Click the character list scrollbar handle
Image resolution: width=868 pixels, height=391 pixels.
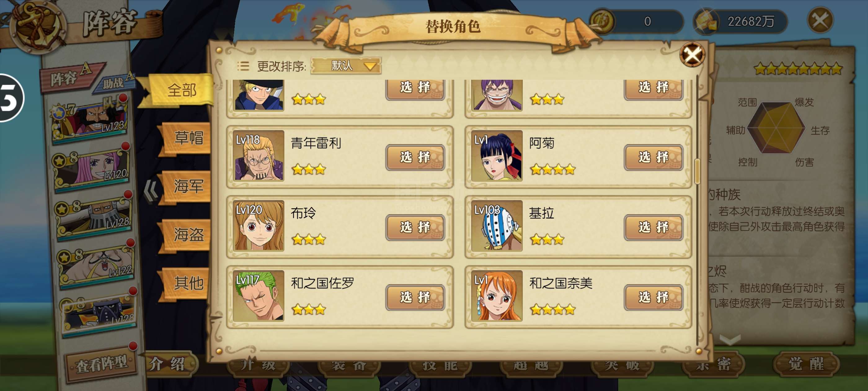point(697,171)
